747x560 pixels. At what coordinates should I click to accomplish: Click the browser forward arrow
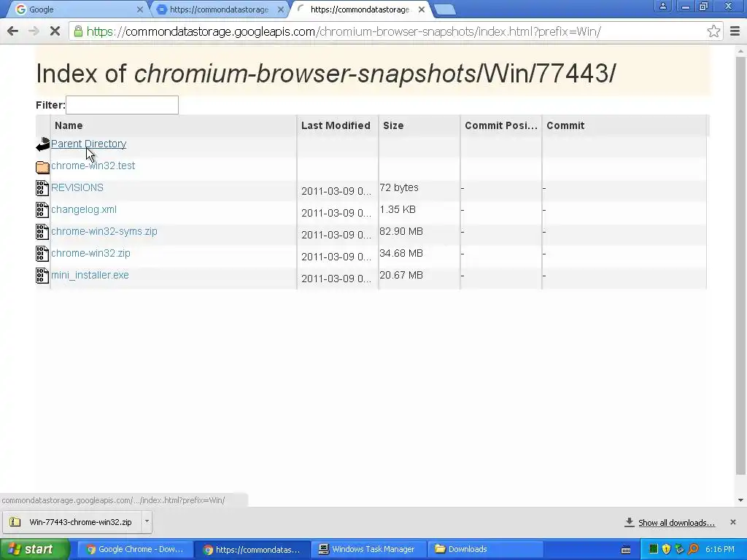pyautogui.click(x=34, y=31)
